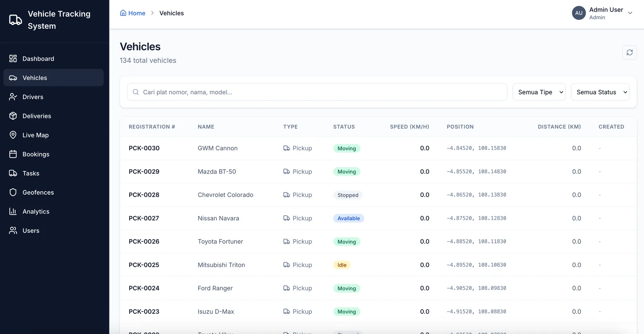Click pickup truck icon in PCK-0026 row
The width and height of the screenshot is (644, 334).
point(287,242)
